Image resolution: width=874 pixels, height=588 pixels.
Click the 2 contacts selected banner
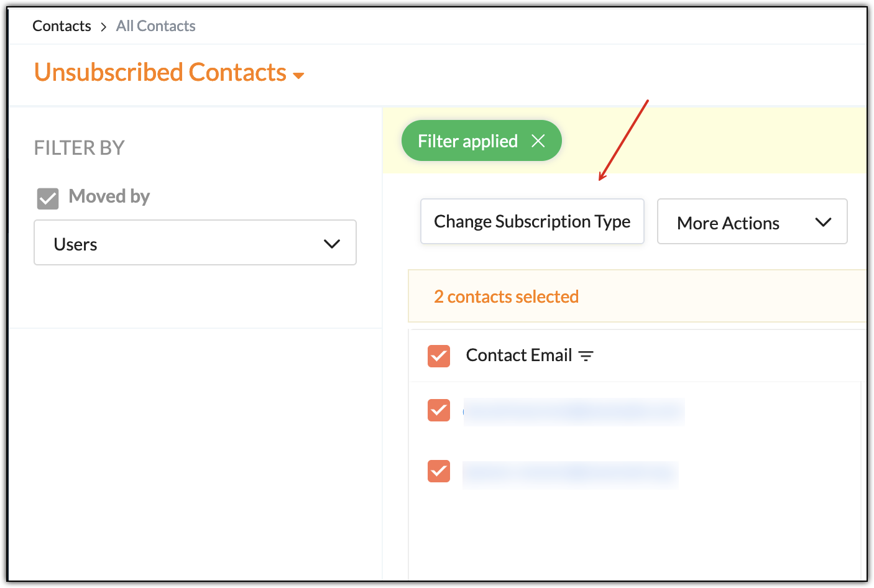point(506,296)
